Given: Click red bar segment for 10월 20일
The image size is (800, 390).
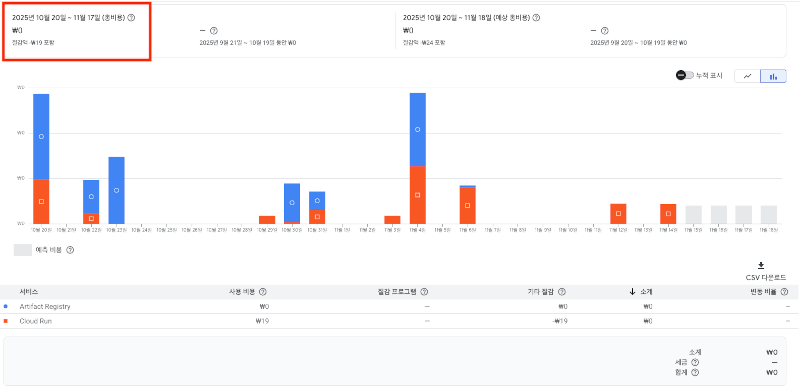Looking at the screenshot, I should [x=41, y=202].
